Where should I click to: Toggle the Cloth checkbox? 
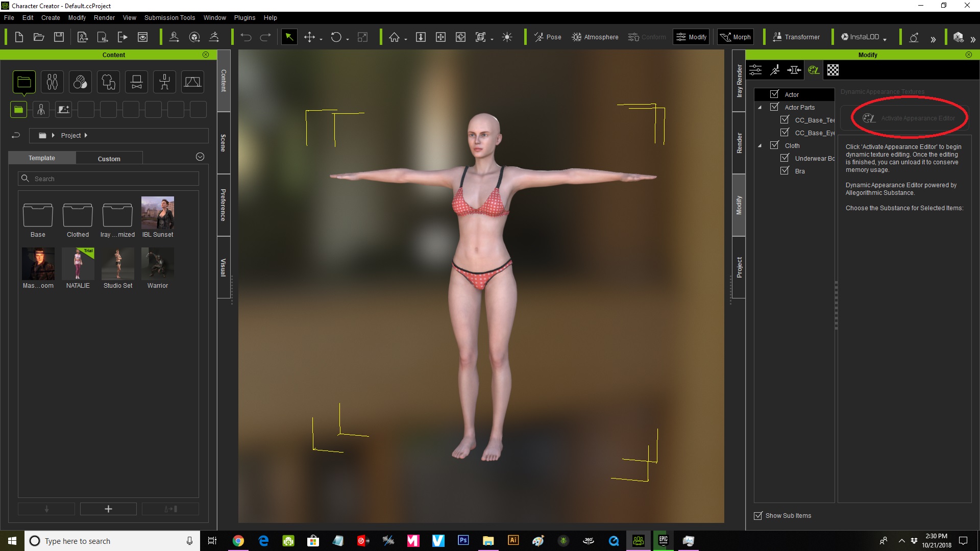point(774,145)
